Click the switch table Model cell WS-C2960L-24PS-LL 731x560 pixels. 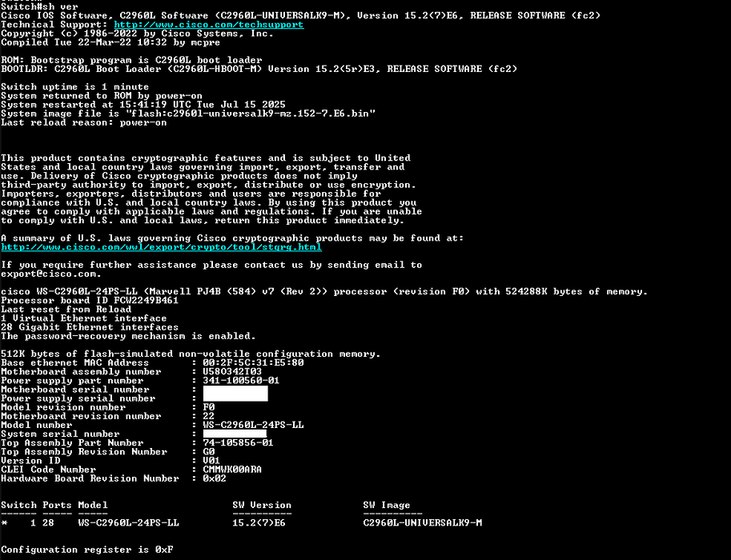129,522
